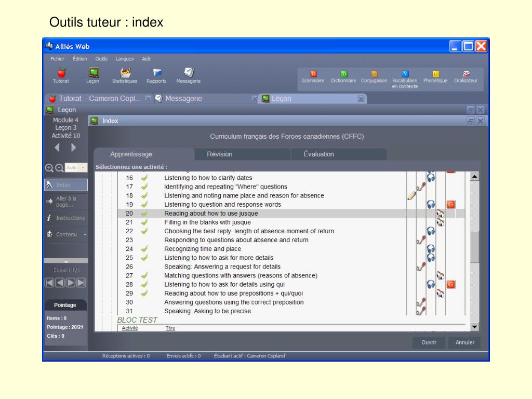This screenshot has height=399, width=532.
Task: Click the Index sidebar button
Action: point(66,185)
